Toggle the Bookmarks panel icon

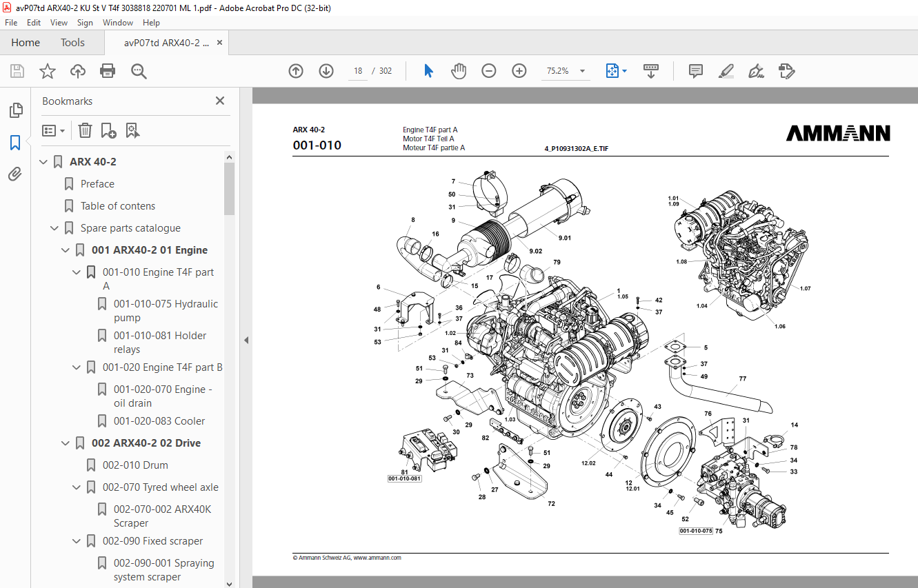pyautogui.click(x=15, y=143)
